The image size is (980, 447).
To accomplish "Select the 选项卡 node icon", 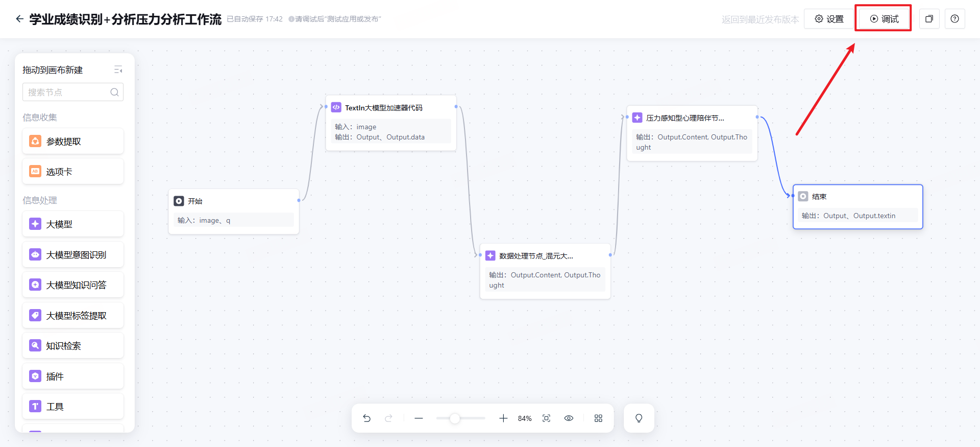I will (35, 171).
